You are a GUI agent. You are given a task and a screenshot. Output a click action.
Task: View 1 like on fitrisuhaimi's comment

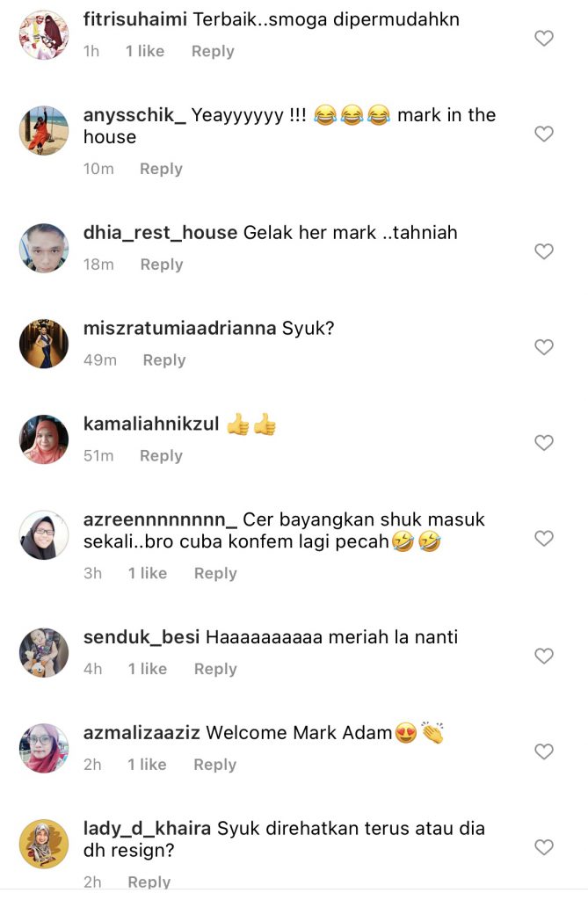coord(145,51)
